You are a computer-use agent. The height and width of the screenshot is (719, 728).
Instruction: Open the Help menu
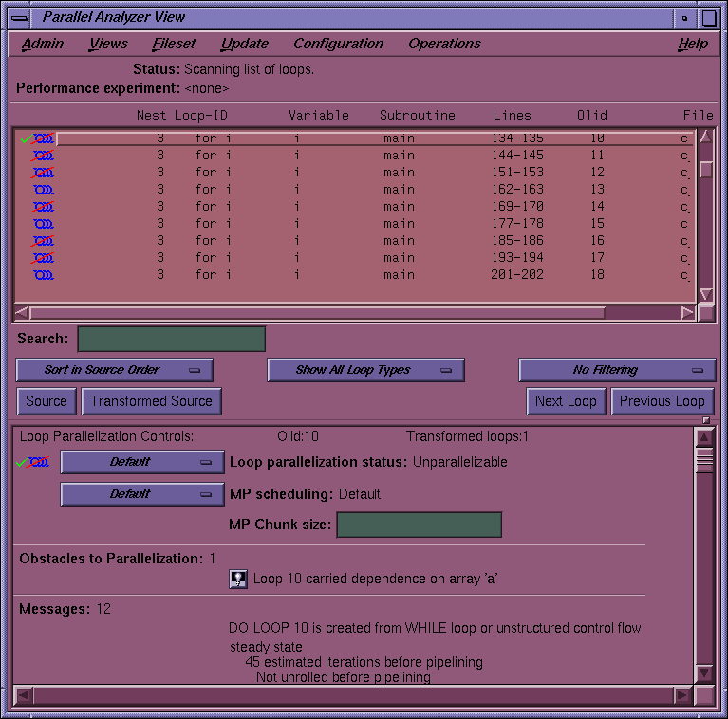click(693, 44)
